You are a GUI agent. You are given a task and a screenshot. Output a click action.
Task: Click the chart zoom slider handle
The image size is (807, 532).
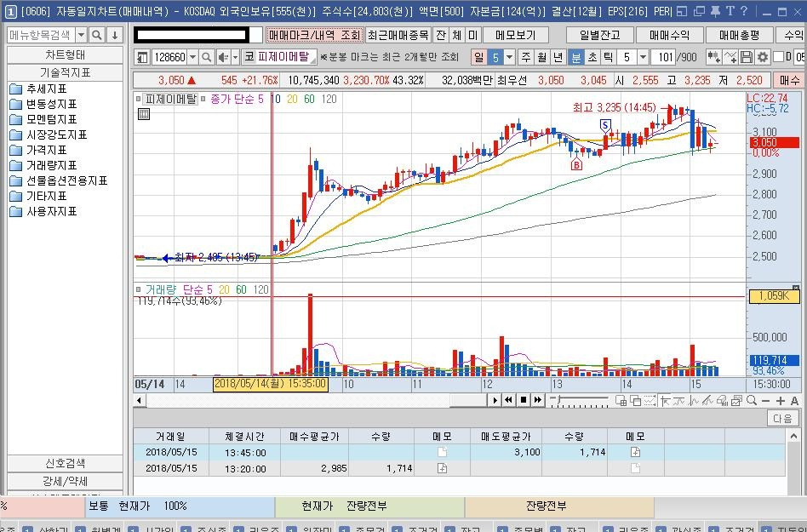tap(558, 399)
